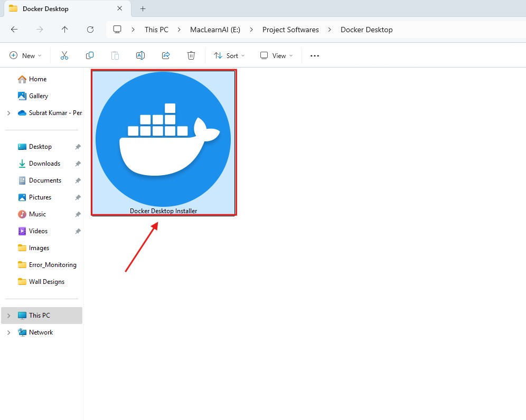Click MacLearnAI (E:) in breadcrumb path
The width and height of the screenshot is (526, 420).
[215, 30]
